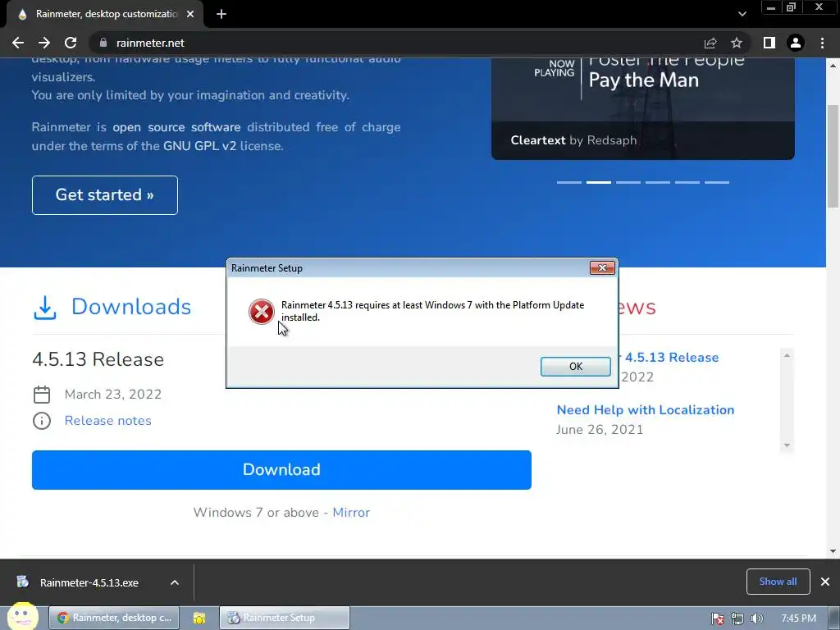Open the Chrome three-dot menu

pyautogui.click(x=822, y=43)
